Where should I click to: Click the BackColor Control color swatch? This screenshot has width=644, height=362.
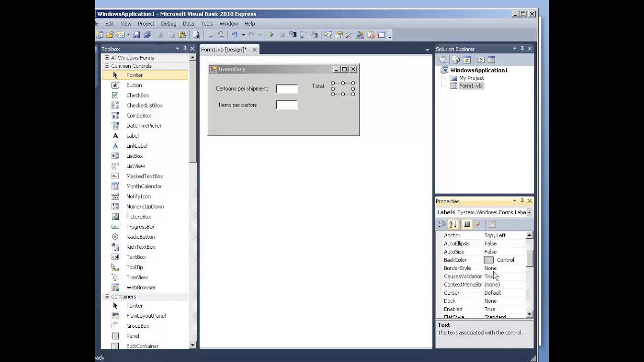click(489, 260)
